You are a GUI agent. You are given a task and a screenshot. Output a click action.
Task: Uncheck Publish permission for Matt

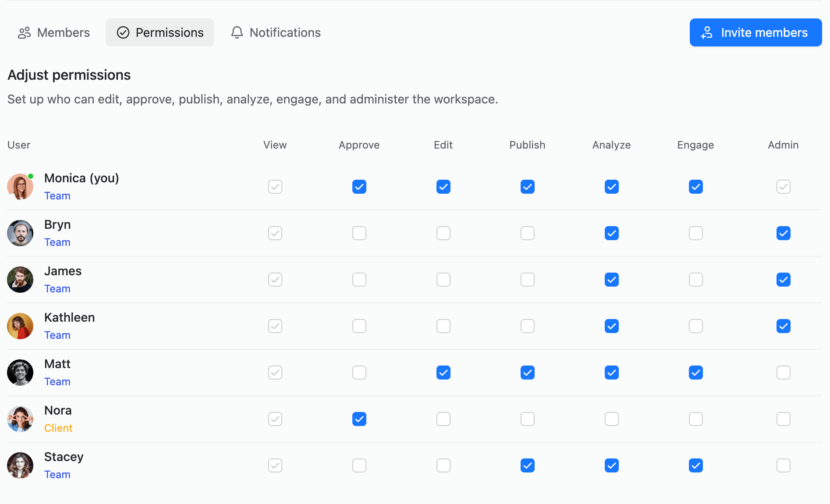[x=528, y=373]
